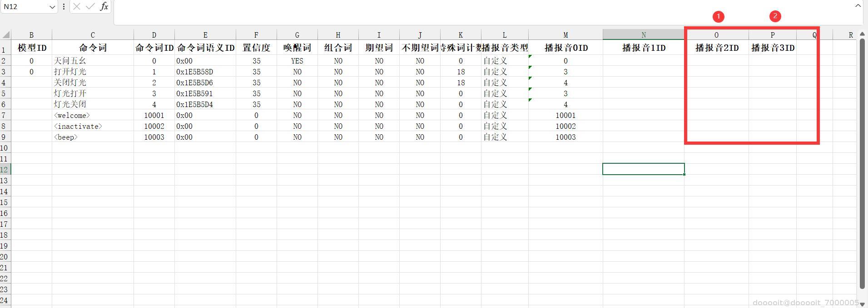Image resolution: width=868 pixels, height=308 pixels.
Task: Select the YES cell in 唤醒词 column
Action: click(x=297, y=61)
